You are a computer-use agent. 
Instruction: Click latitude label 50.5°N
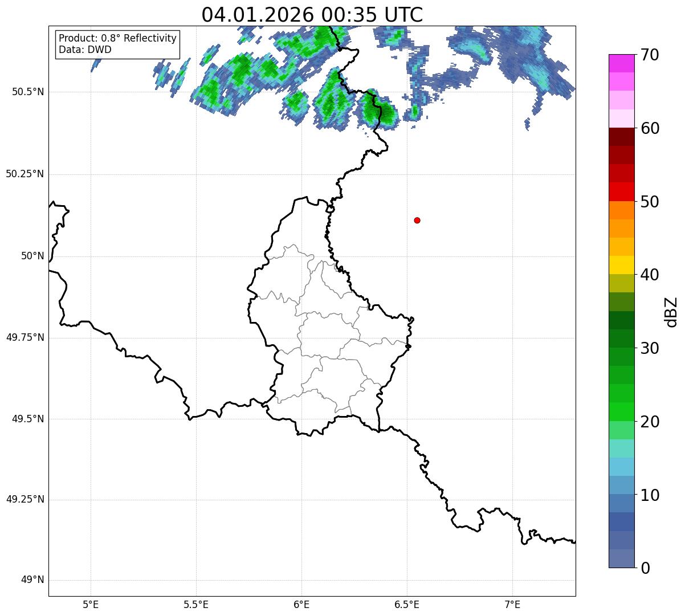pos(28,92)
